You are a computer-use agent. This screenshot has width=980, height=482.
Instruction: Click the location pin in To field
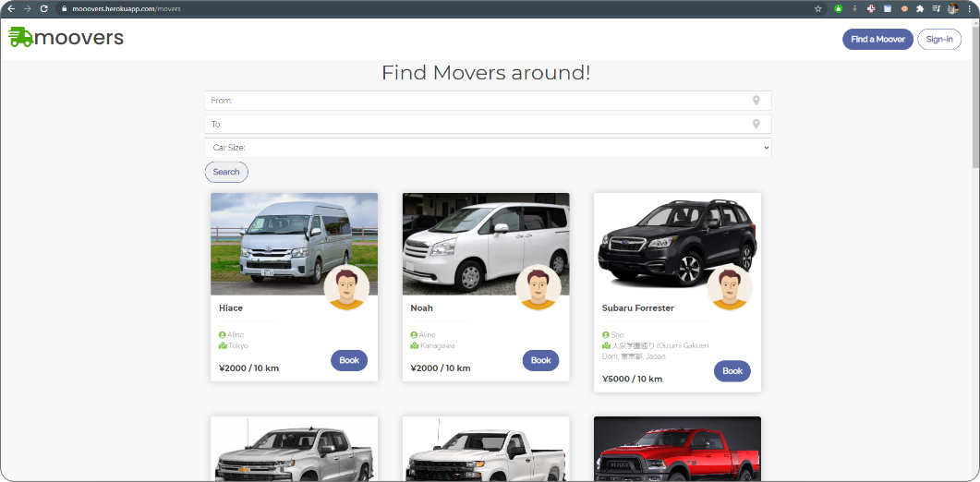tap(756, 124)
